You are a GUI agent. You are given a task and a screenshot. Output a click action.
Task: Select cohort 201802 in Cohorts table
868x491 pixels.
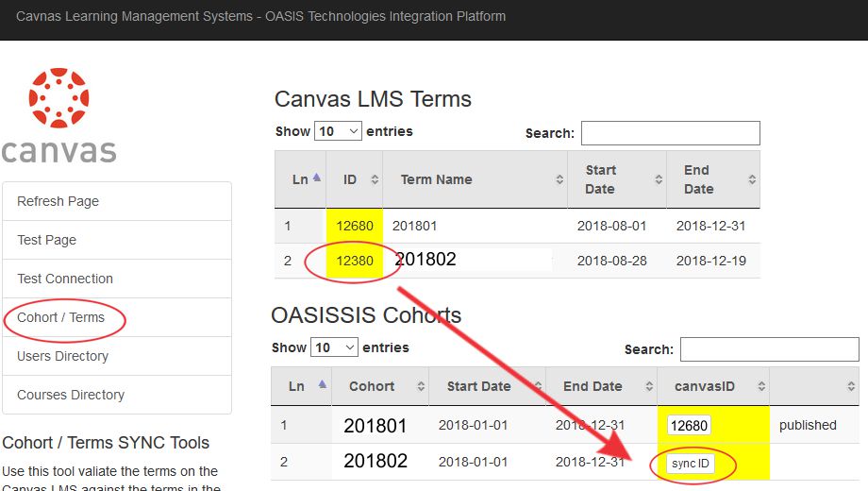click(x=376, y=461)
